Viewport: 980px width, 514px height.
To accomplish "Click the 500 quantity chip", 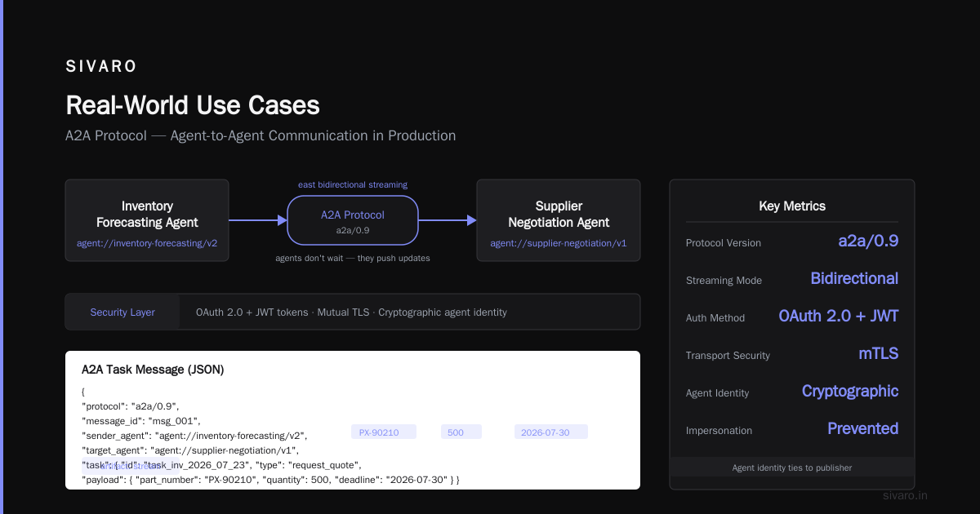I will click(461, 432).
